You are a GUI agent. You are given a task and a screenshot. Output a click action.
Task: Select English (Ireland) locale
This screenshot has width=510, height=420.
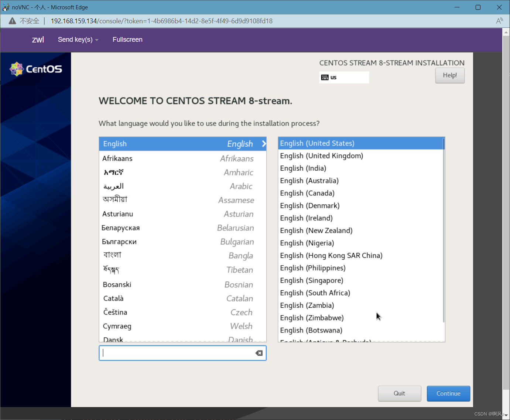coord(360,218)
